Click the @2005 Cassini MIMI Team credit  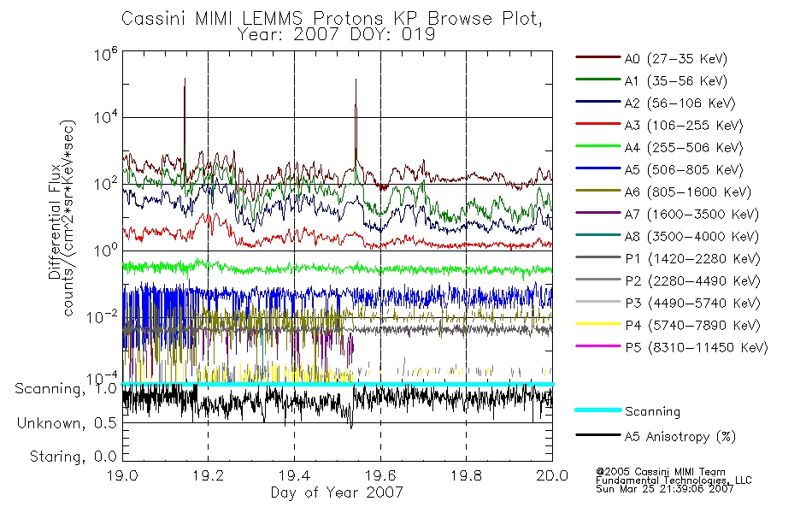pos(661,472)
